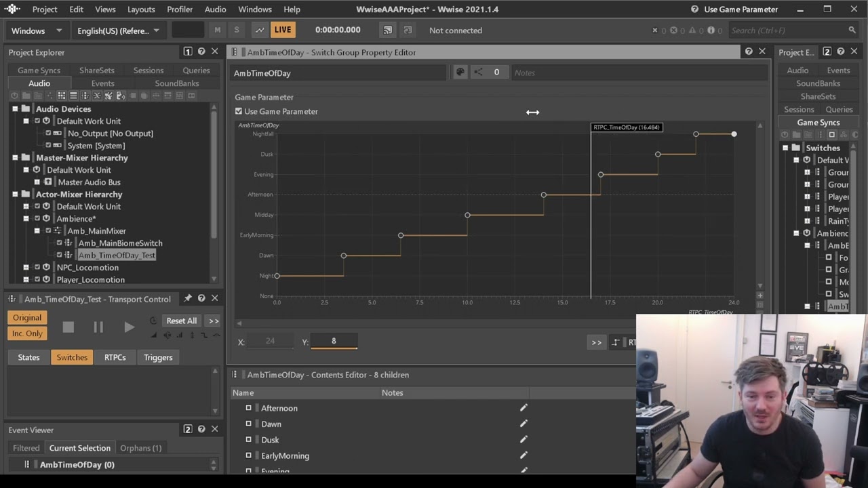The width and height of the screenshot is (868, 488).
Task: Show the RTPCs tab in Transport Control
Action: click(x=115, y=357)
